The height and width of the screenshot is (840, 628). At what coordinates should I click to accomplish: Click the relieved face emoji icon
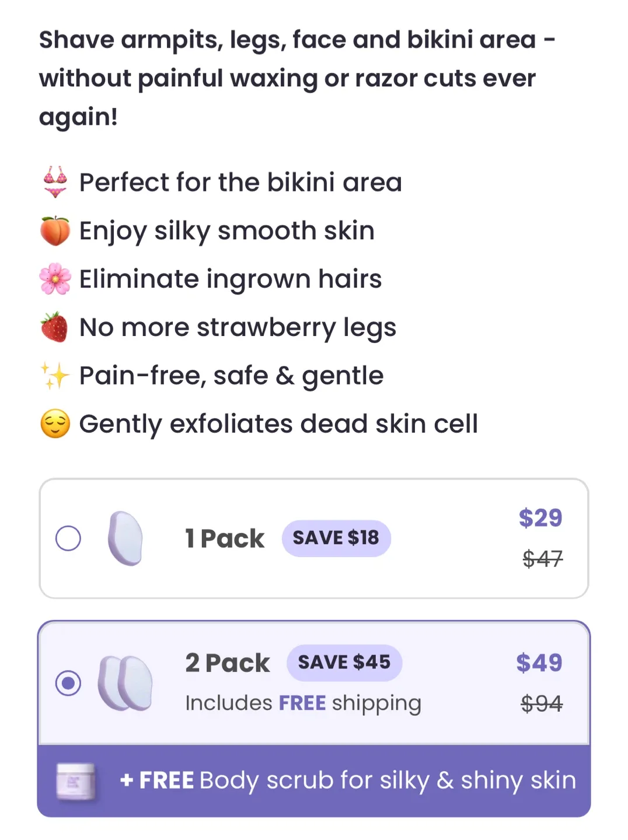tap(55, 424)
